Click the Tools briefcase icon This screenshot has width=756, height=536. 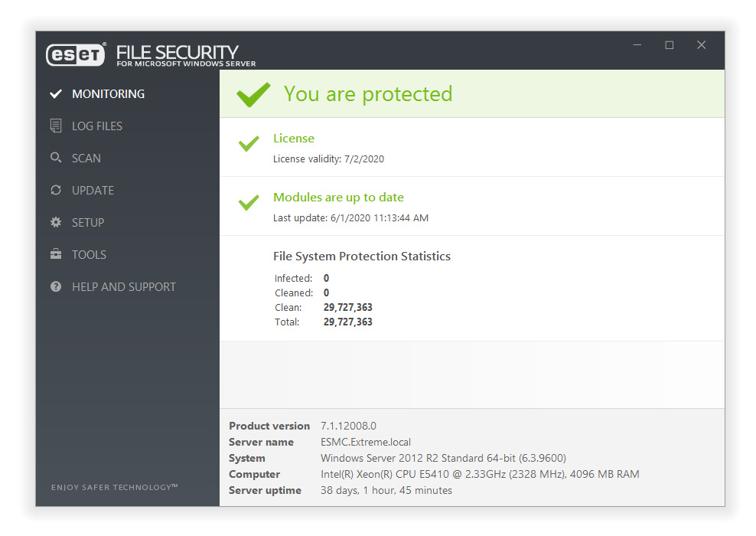pos(56,255)
